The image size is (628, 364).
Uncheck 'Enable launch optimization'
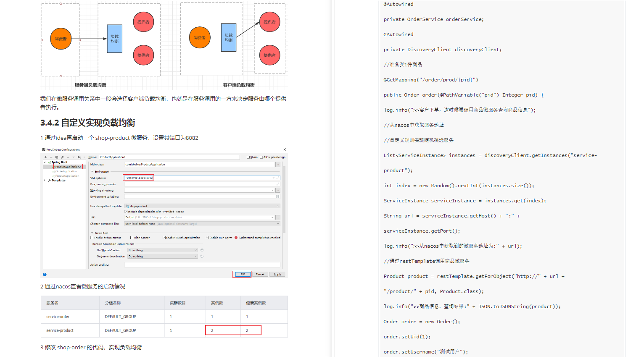tap(164, 238)
